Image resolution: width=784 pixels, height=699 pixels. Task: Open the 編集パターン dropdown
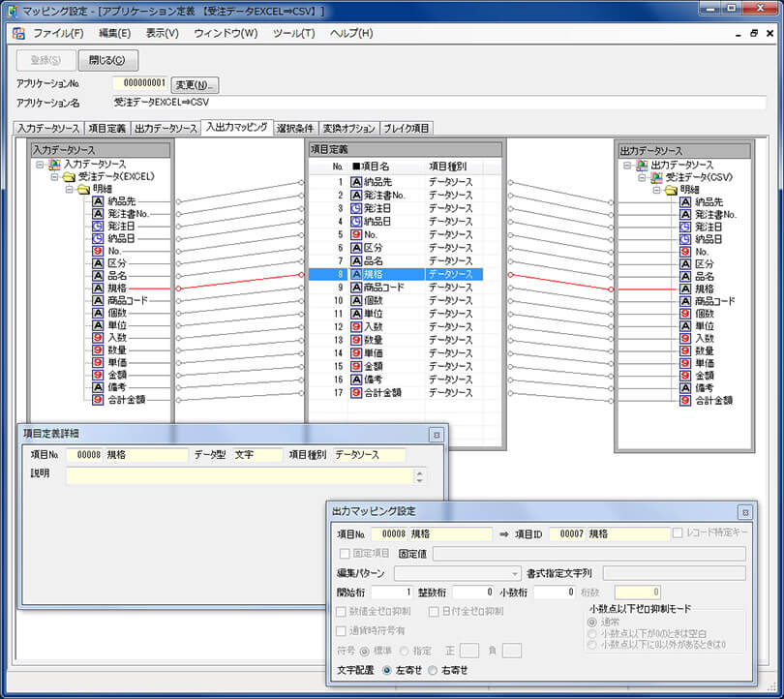pyautogui.click(x=515, y=573)
